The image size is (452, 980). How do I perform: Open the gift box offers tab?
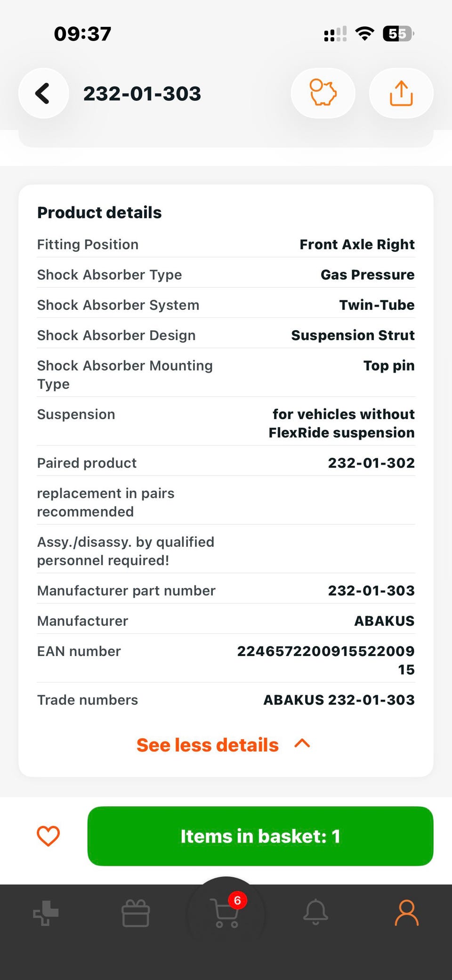[x=136, y=913]
